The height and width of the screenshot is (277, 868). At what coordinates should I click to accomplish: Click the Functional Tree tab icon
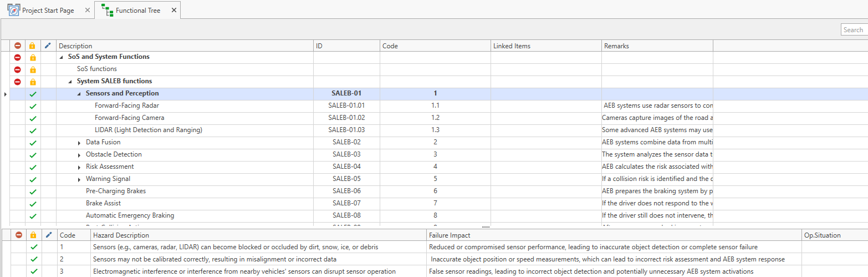pyautogui.click(x=107, y=10)
